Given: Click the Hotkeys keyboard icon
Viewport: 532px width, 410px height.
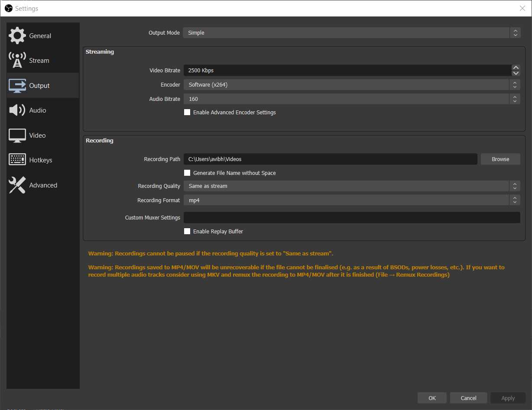Looking at the screenshot, I should tap(17, 160).
